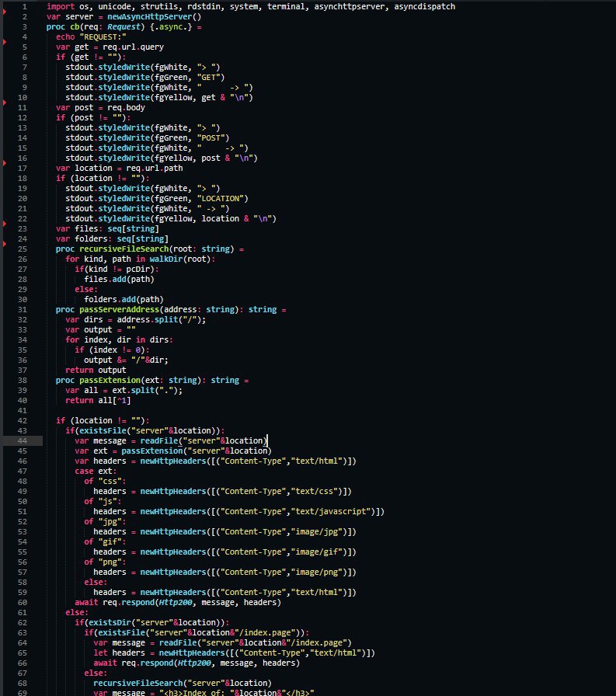Click the word "asyncdispatch" in the import line
The width and height of the screenshot is (616, 696).
click(x=424, y=7)
